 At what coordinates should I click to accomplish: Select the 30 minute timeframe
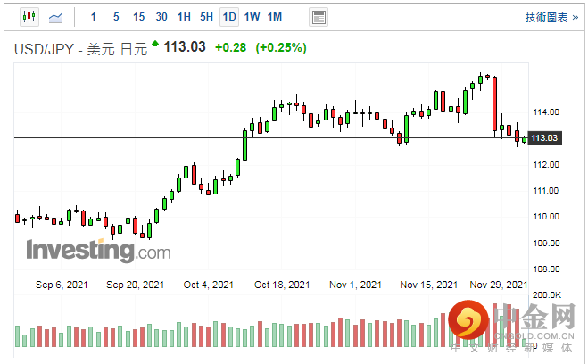(161, 17)
